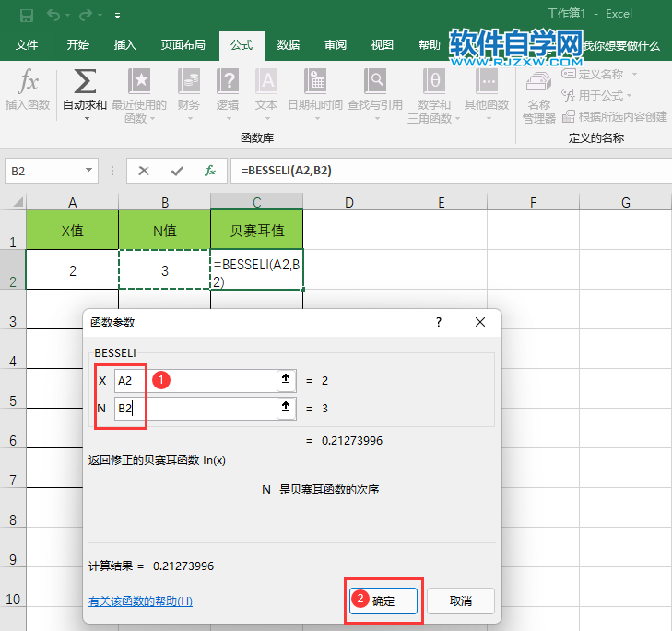Click header cell N值
This screenshot has height=631, width=672.
165,230
